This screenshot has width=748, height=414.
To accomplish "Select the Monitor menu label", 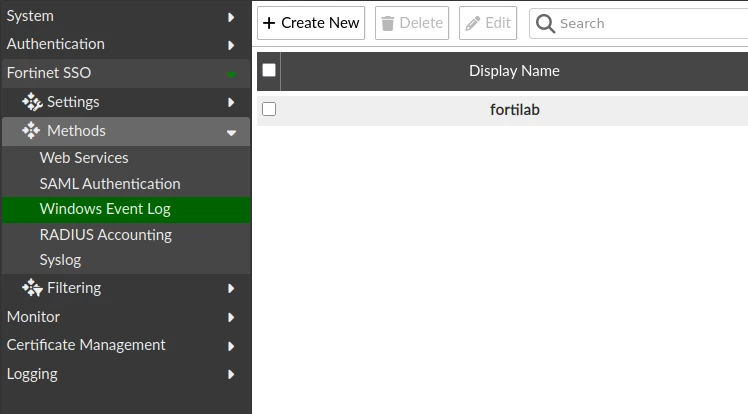I will click(33, 317).
